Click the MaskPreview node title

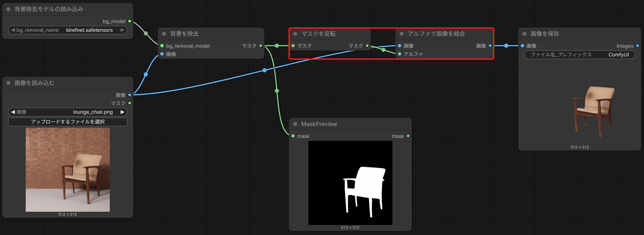pyautogui.click(x=319, y=124)
